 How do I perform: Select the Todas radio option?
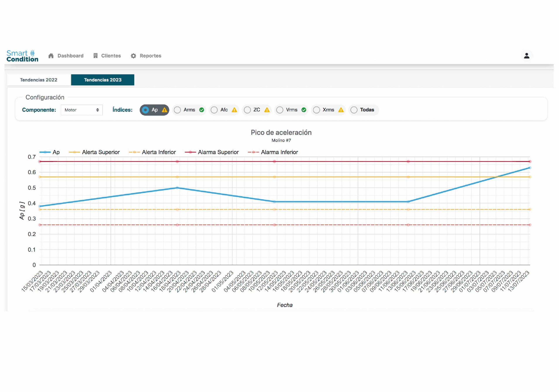click(x=354, y=110)
